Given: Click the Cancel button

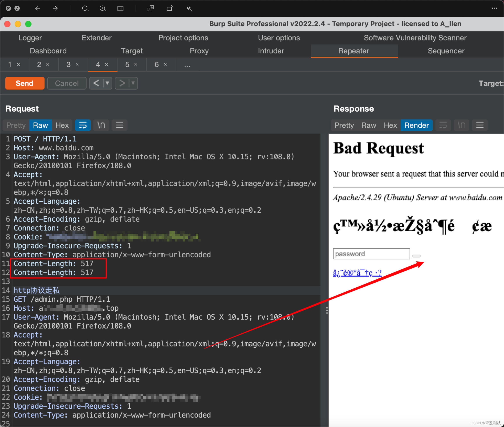Looking at the screenshot, I should tap(67, 83).
